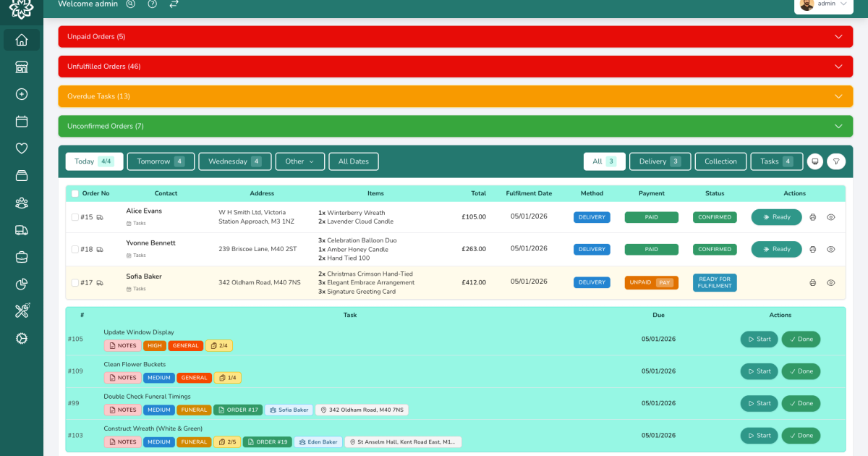Select the Delivery filter tab
Viewport: 868px width, 456px height.
[x=660, y=161]
